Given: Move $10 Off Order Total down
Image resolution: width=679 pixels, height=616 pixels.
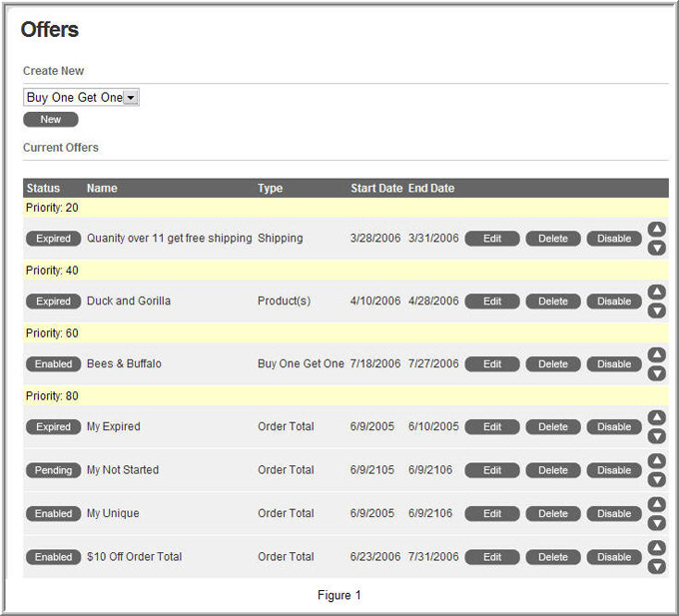Looking at the screenshot, I should click(x=656, y=566).
